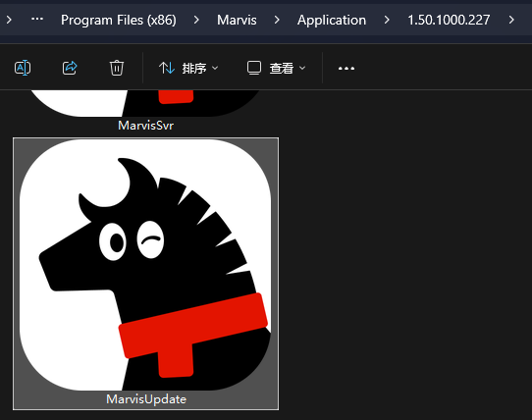Select the MarvisSvr file icon
Viewport: 532px width, 420px height.
click(x=145, y=103)
